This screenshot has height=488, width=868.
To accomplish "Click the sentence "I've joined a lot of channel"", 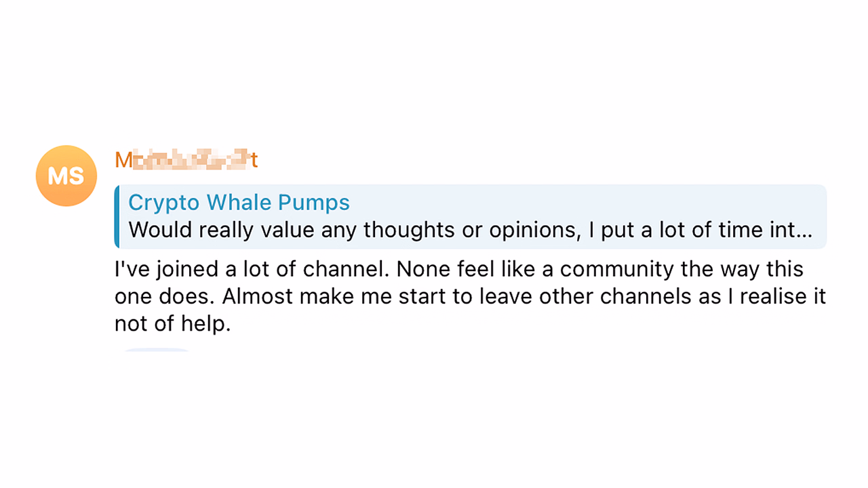I will pos(252,269).
